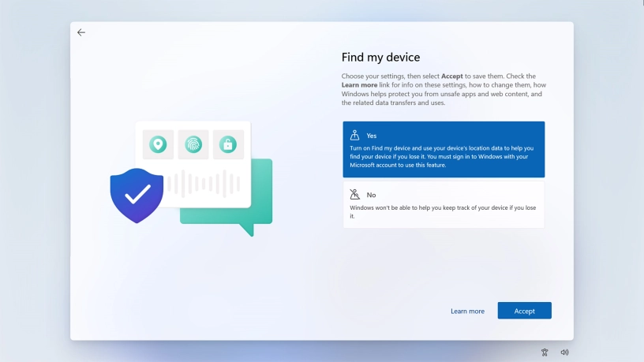Image resolution: width=644 pixels, height=362 pixels.
Task: Click the padlock tile in illustration
Action: (227, 144)
